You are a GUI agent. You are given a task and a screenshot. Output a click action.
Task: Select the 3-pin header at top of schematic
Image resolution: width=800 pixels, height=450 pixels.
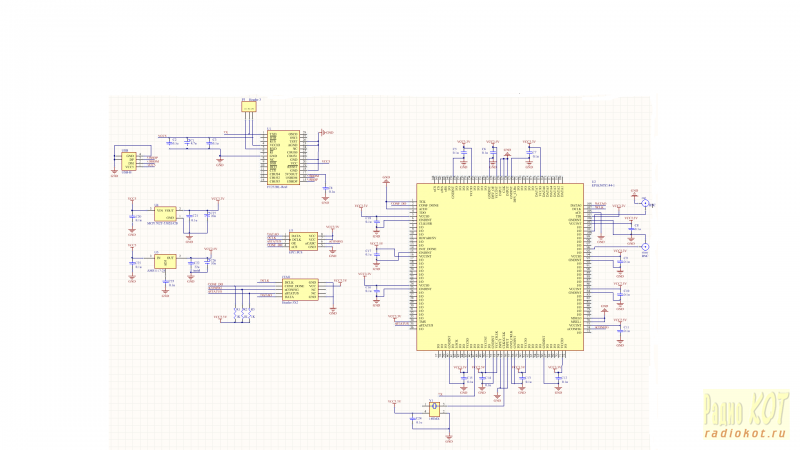pyautogui.click(x=247, y=106)
